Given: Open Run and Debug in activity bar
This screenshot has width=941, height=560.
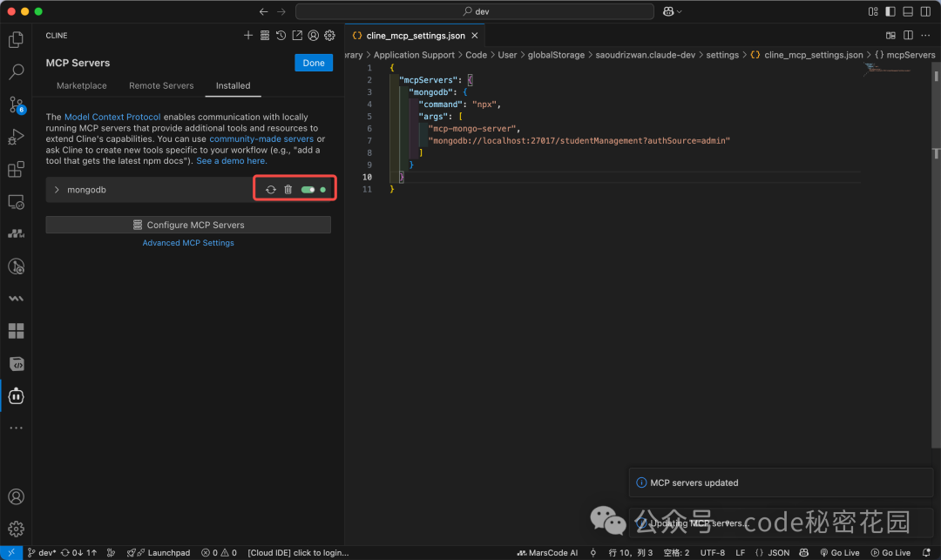Looking at the screenshot, I should point(16,137).
